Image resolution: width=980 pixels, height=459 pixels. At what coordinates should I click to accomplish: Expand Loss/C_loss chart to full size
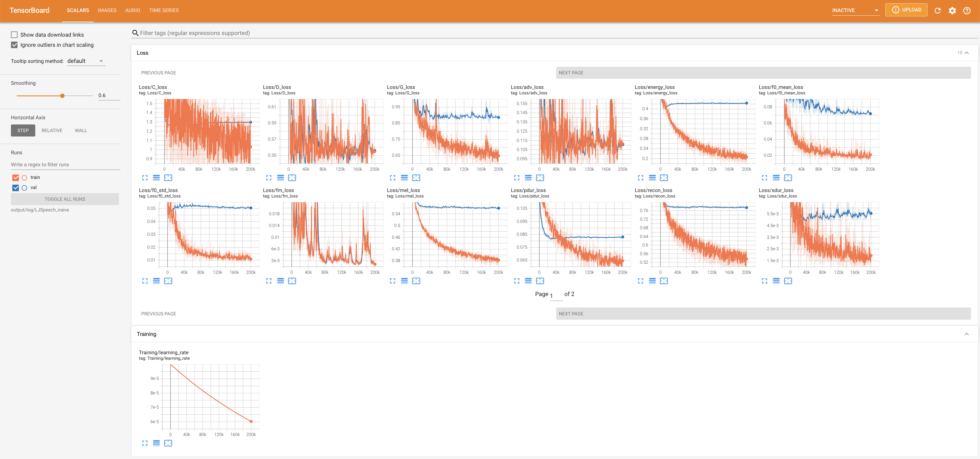click(x=145, y=178)
